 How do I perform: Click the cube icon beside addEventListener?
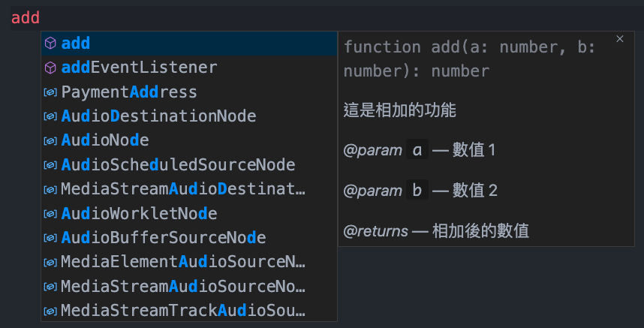(50, 68)
